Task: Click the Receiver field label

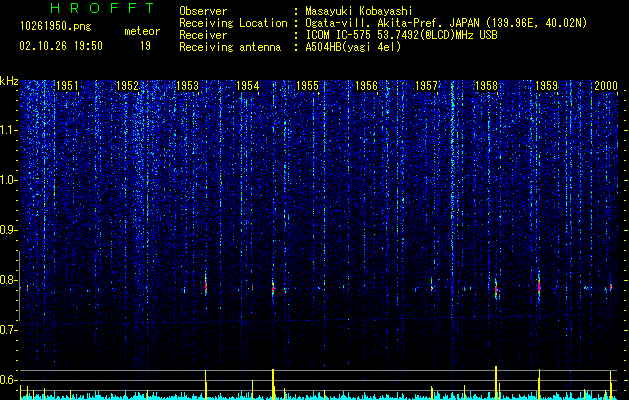Action: click(x=203, y=35)
